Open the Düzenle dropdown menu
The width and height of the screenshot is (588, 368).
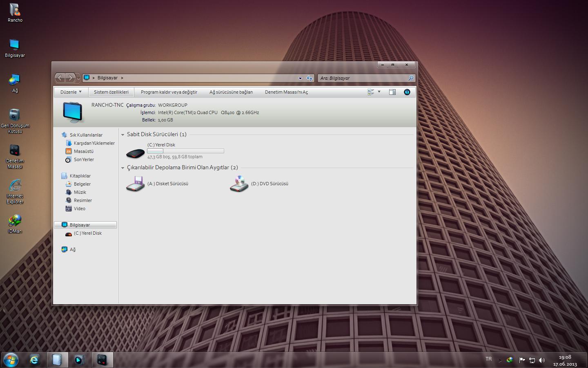tap(71, 92)
